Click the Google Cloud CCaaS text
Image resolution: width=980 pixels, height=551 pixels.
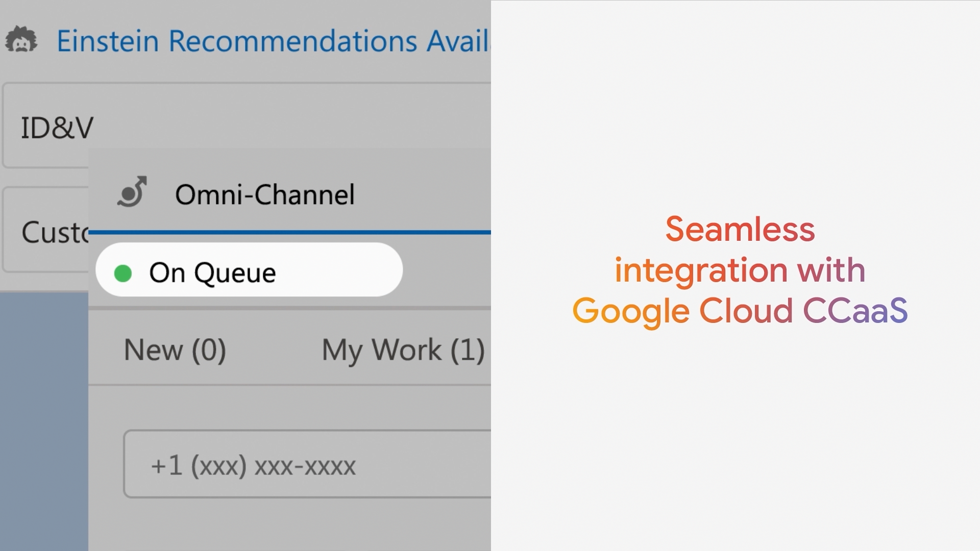[740, 311]
